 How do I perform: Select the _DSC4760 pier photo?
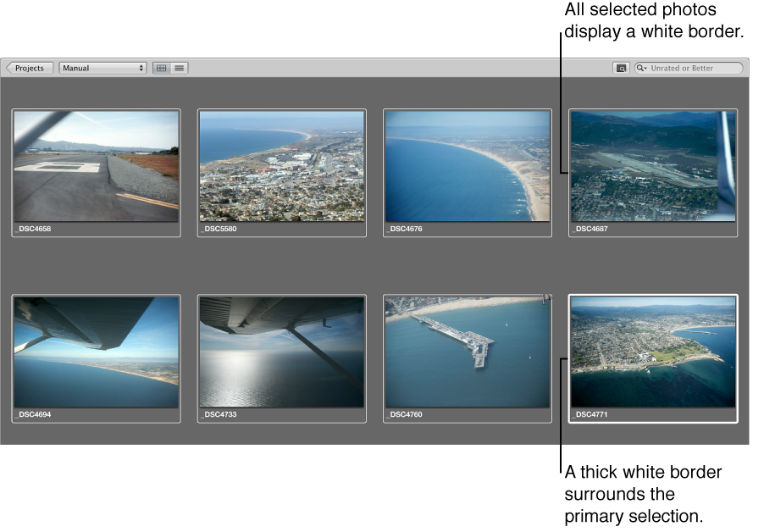(467, 352)
